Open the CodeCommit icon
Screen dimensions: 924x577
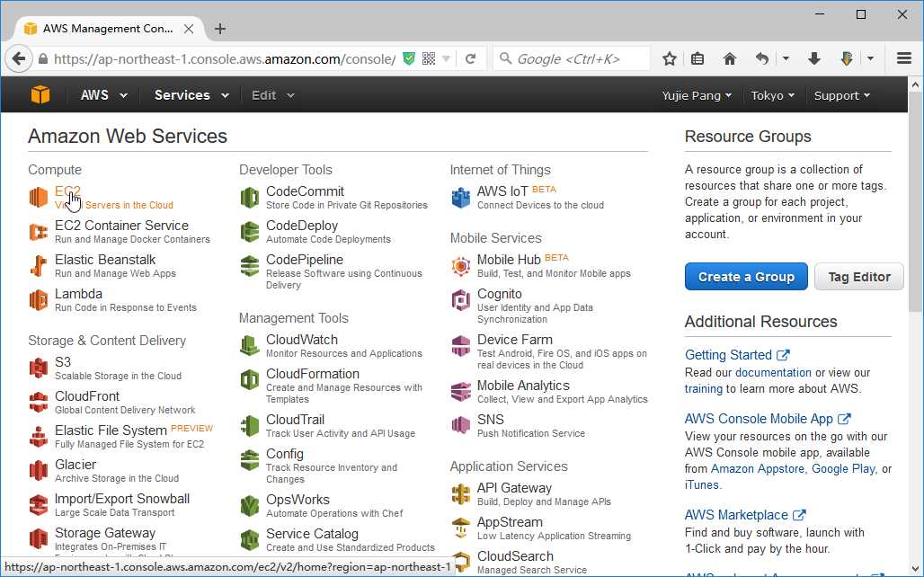[250, 197]
